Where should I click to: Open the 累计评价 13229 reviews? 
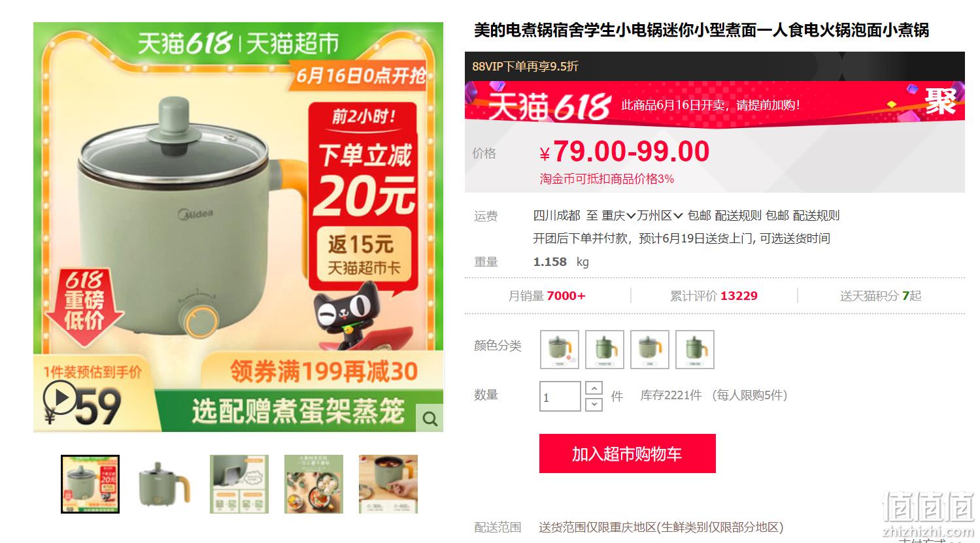tap(714, 296)
